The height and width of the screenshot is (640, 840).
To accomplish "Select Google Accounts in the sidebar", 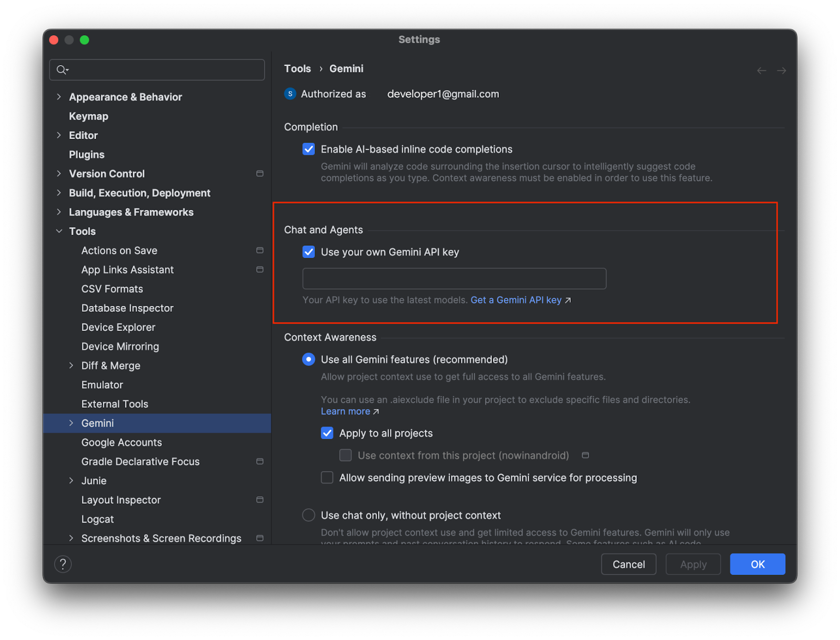I will [121, 442].
